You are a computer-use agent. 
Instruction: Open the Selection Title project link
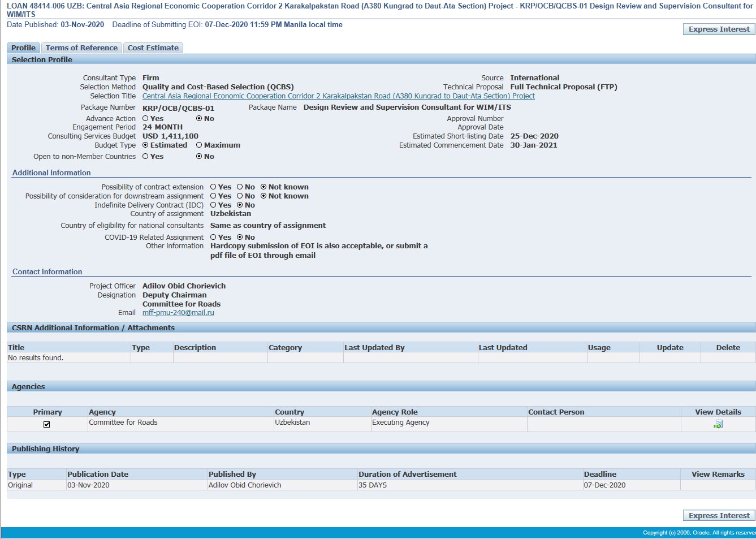339,96
